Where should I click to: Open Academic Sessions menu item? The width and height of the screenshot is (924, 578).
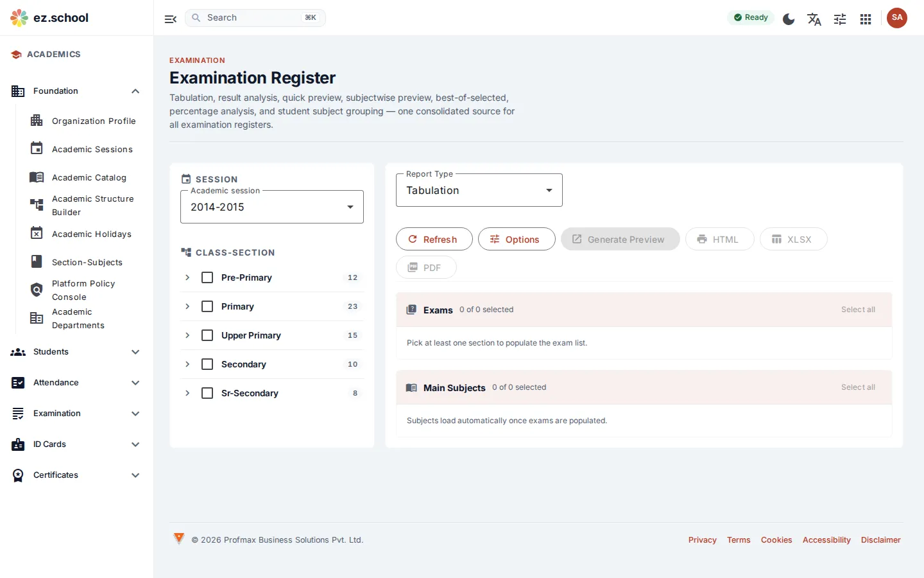[84, 149]
